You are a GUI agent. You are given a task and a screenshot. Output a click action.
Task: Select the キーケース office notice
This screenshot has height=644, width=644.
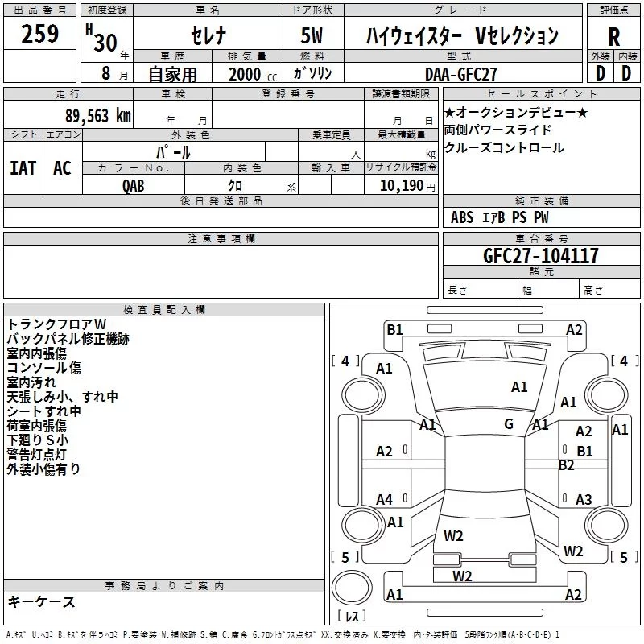click(x=42, y=601)
